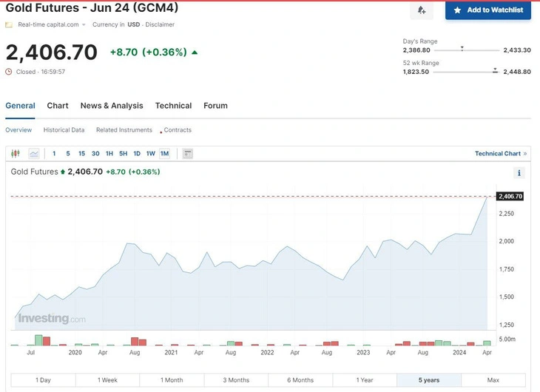Expand the Technical Chart link arrow

525,154
